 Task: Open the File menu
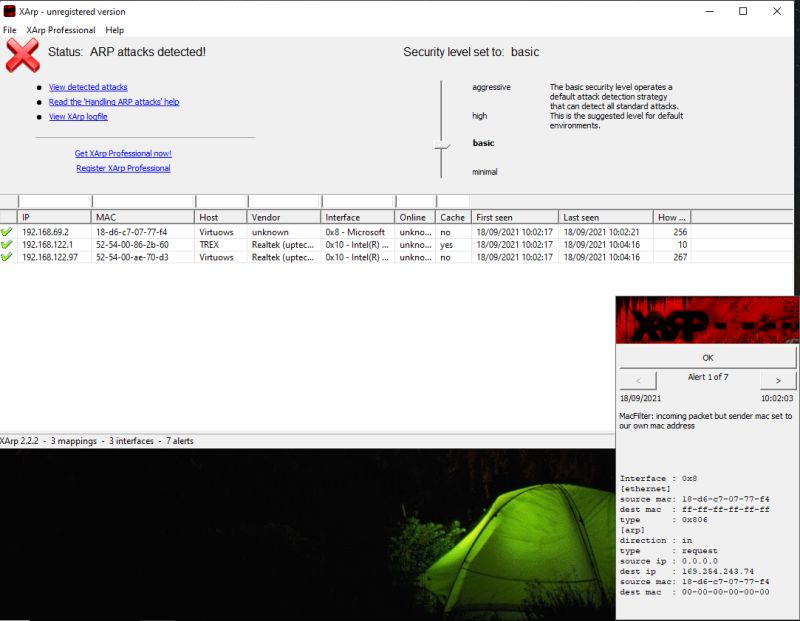(10, 30)
